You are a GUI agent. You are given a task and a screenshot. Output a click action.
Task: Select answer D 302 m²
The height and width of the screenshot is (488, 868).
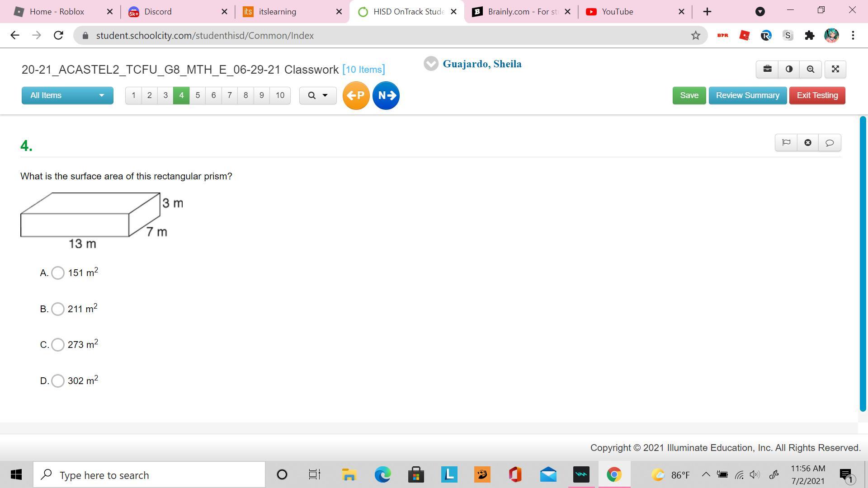(58, 381)
